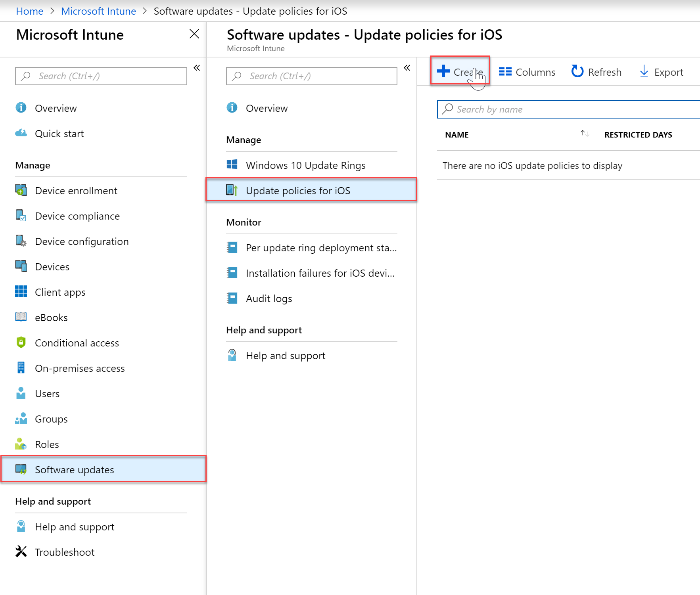The image size is (700, 595).
Task: Open Device enrollment icon in menu
Action: (21, 190)
